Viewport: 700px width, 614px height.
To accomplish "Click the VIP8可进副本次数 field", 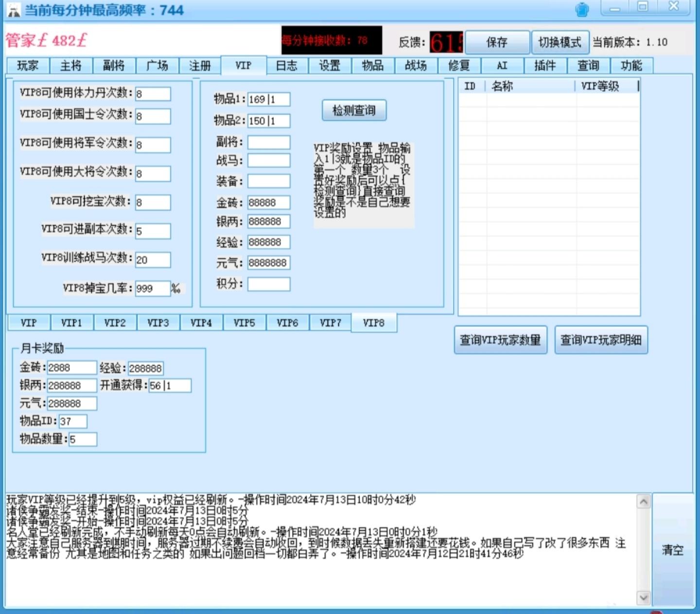I will (153, 231).
